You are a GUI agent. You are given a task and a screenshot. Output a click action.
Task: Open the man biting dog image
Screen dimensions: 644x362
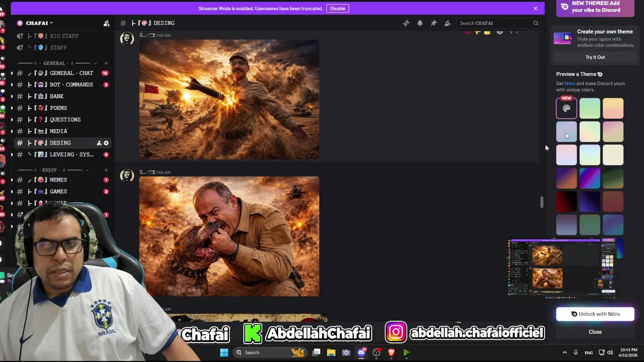click(x=229, y=236)
